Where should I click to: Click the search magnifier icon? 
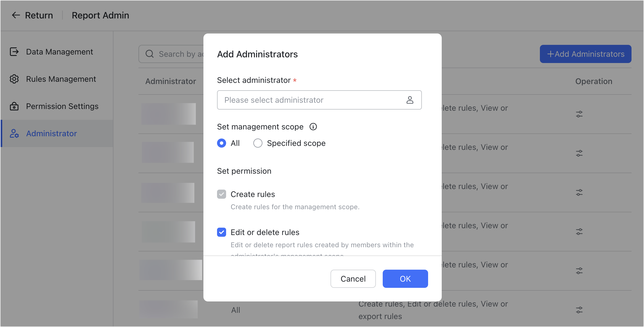[150, 54]
